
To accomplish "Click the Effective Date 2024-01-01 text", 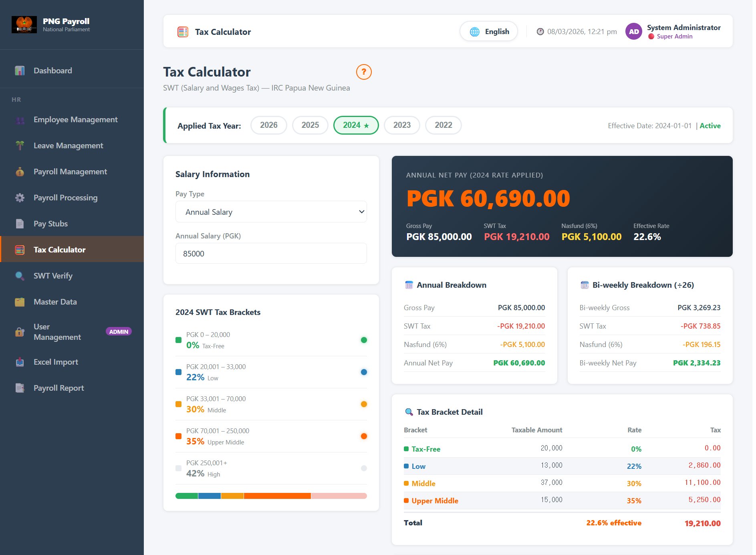I will (650, 126).
